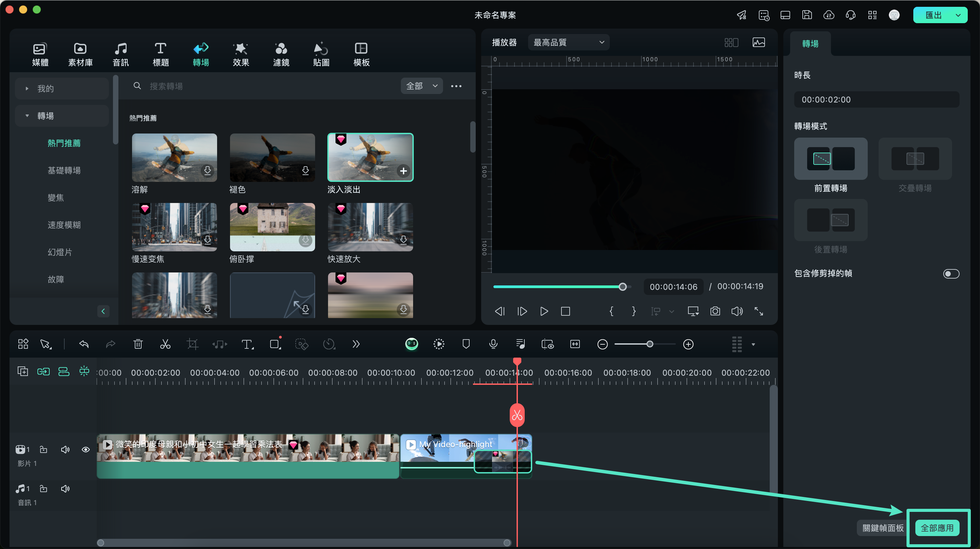
Task: Undo the last action in timeline toolbar
Action: click(x=84, y=344)
